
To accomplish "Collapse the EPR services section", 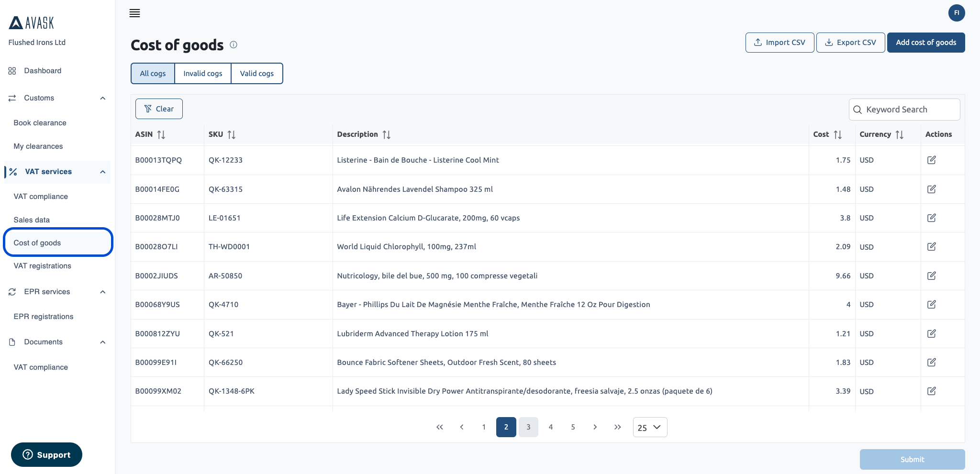I will (x=102, y=292).
